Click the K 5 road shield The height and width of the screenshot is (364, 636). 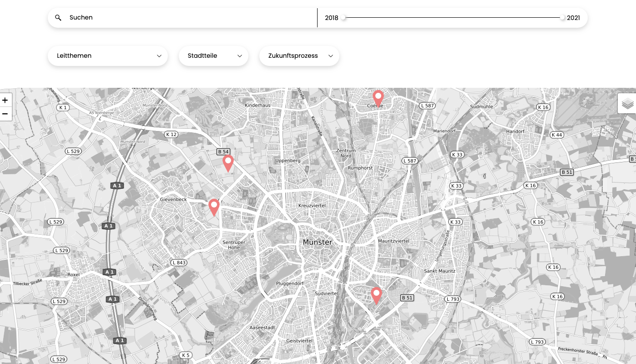[x=185, y=355]
